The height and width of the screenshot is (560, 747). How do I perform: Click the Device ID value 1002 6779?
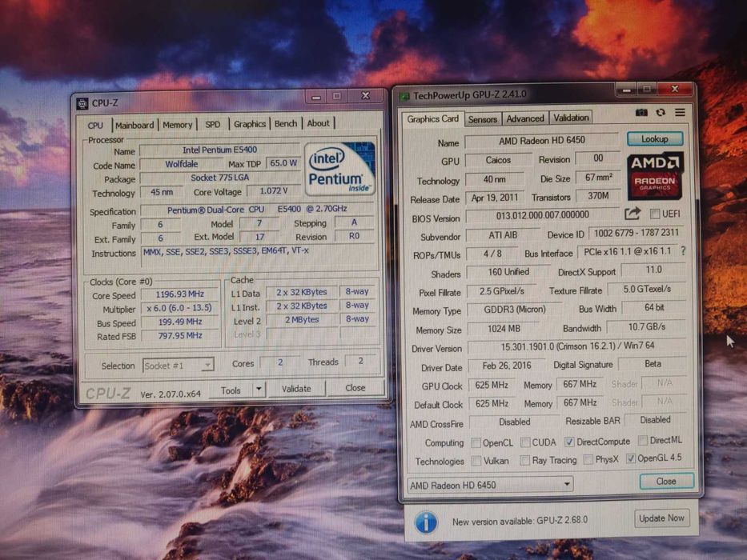tap(636, 233)
